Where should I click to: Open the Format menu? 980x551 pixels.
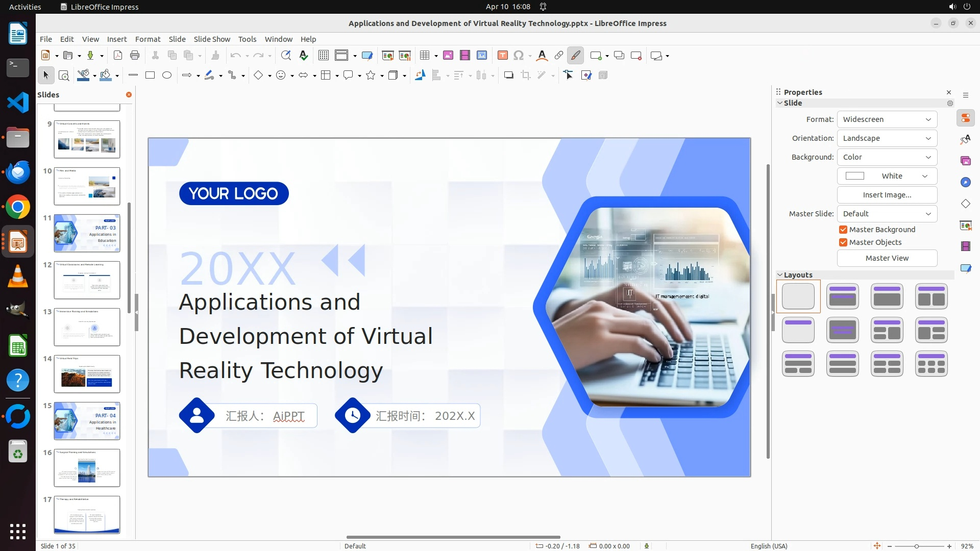coord(148,39)
